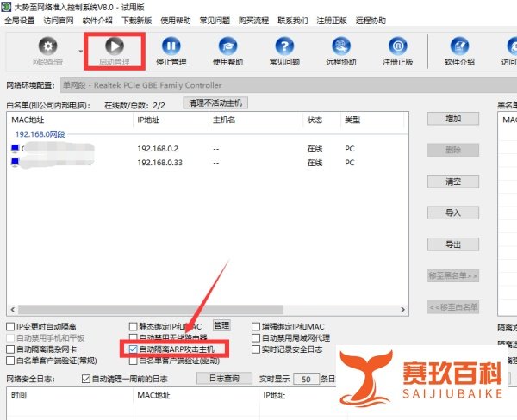Expand the dropdown arrow beside 网段配置
The image size is (517, 420).
(81, 51)
